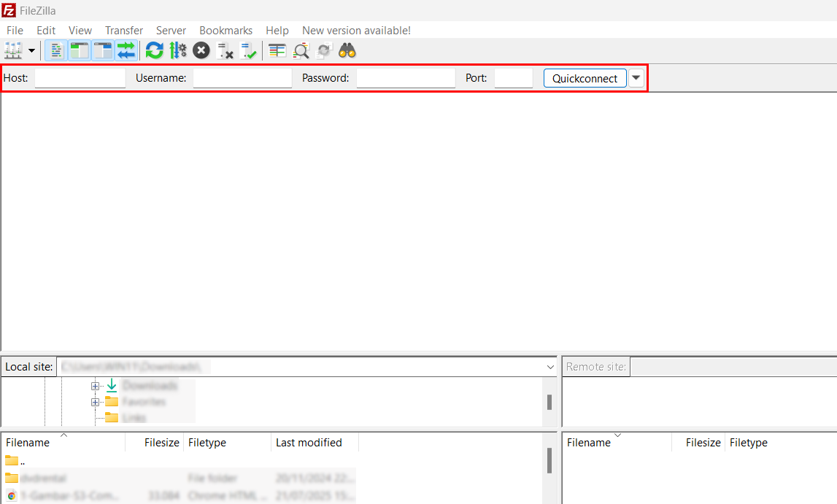Image resolution: width=837 pixels, height=504 pixels.
Task: Focus the Password field
Action: click(406, 78)
